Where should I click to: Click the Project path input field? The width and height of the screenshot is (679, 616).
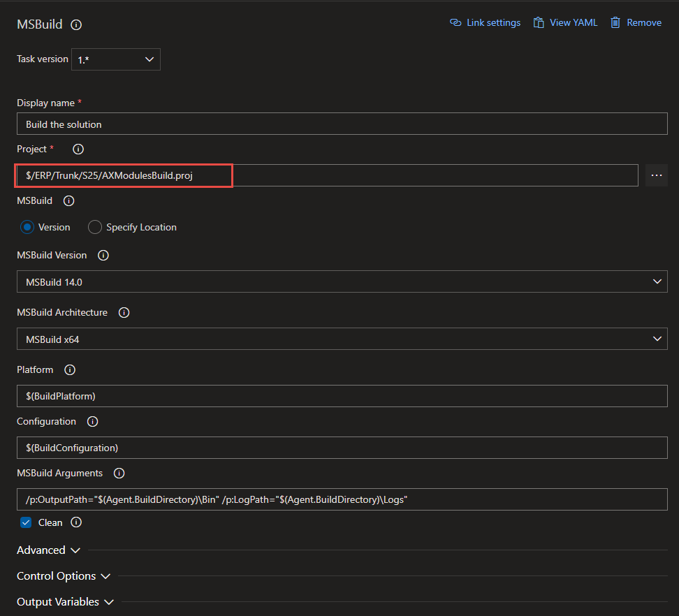pyautogui.click(x=328, y=175)
